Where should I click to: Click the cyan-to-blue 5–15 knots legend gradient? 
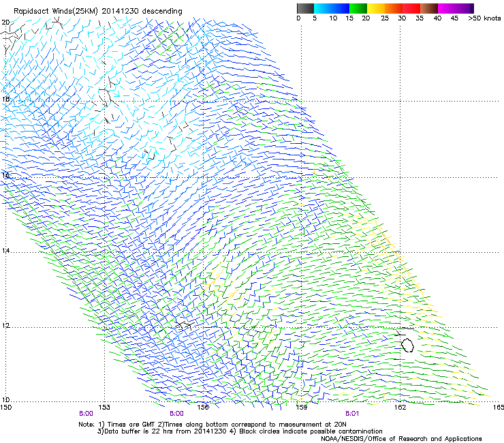click(332, 8)
